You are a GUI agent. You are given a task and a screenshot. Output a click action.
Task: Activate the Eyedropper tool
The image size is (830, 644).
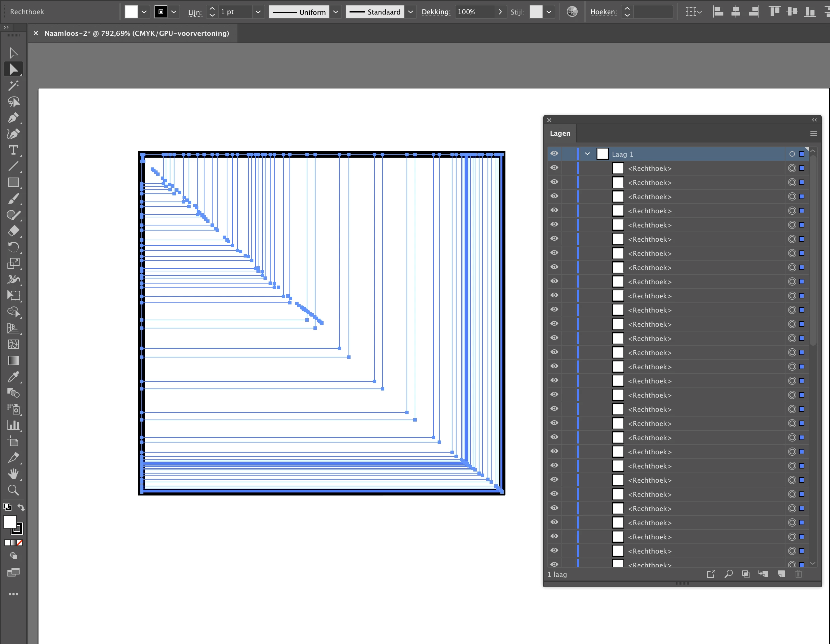pos(13,377)
